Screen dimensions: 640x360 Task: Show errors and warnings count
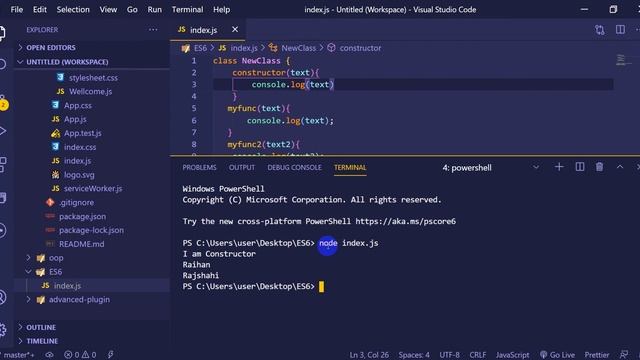click(80, 355)
